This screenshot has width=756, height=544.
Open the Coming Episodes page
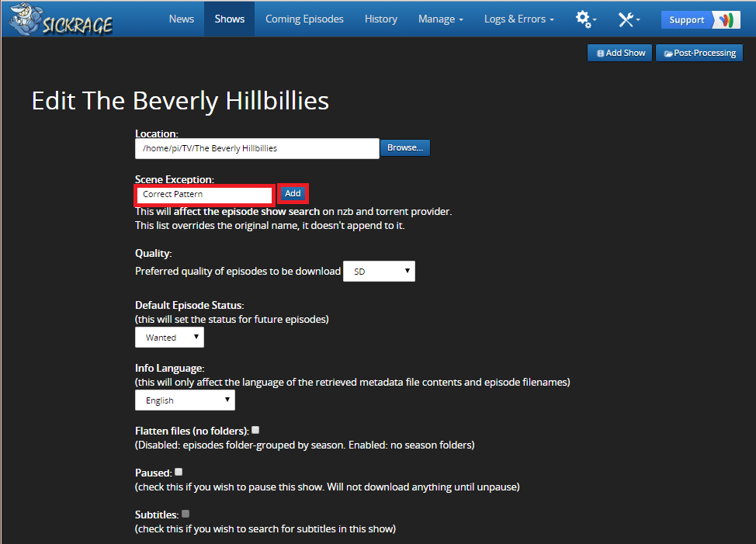click(304, 19)
